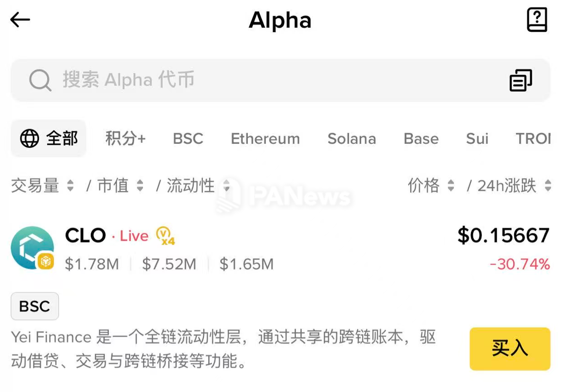Tap the back arrow icon
The height and width of the screenshot is (392, 569).
coord(20,20)
